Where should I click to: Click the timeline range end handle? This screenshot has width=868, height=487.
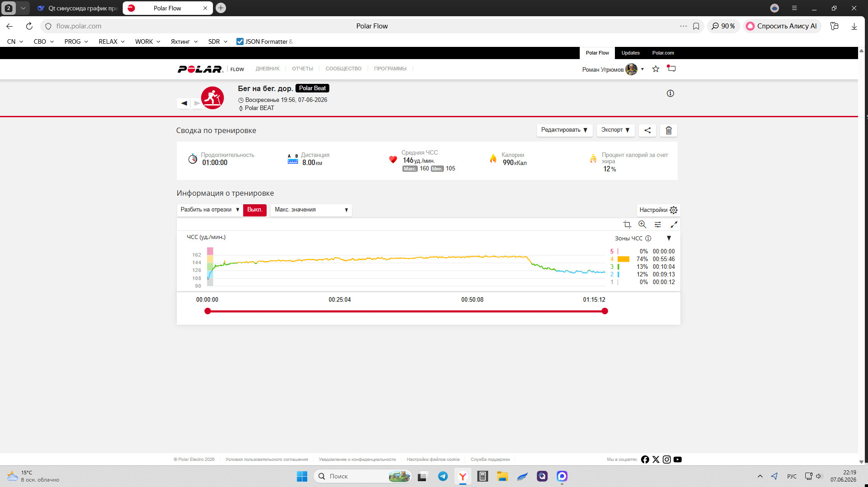click(x=605, y=311)
